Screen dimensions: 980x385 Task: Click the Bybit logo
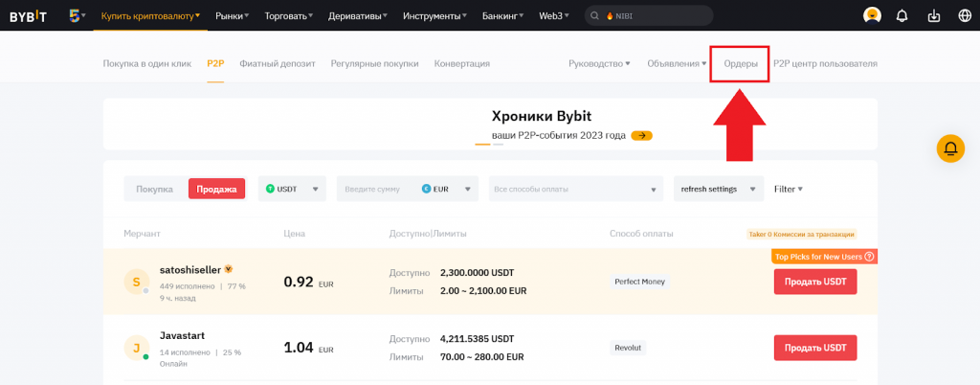pyautogui.click(x=28, y=15)
